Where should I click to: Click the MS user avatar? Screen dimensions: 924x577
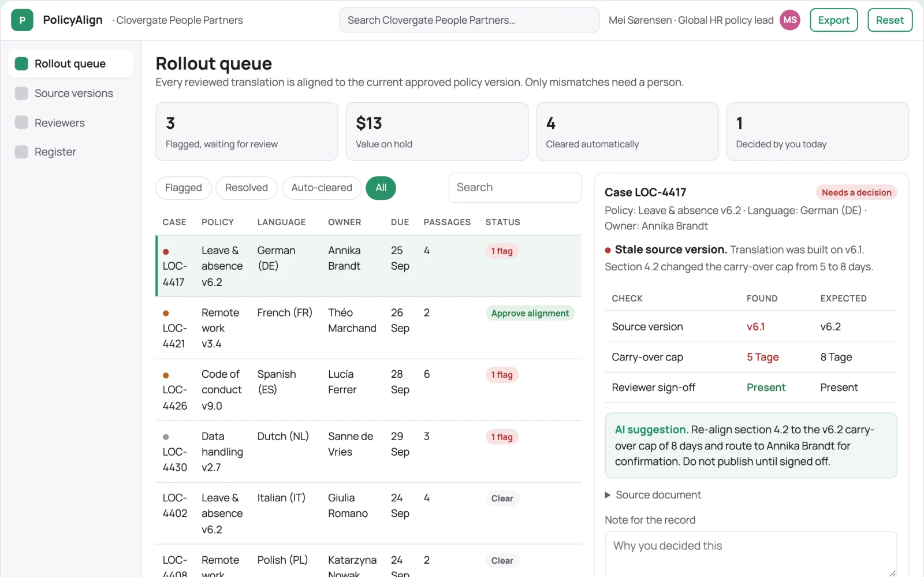click(790, 20)
